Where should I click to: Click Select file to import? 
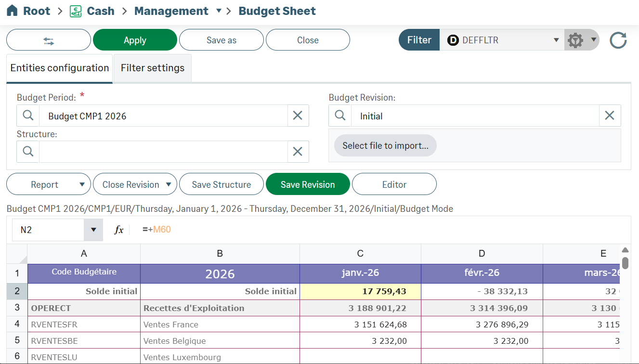pyautogui.click(x=385, y=145)
